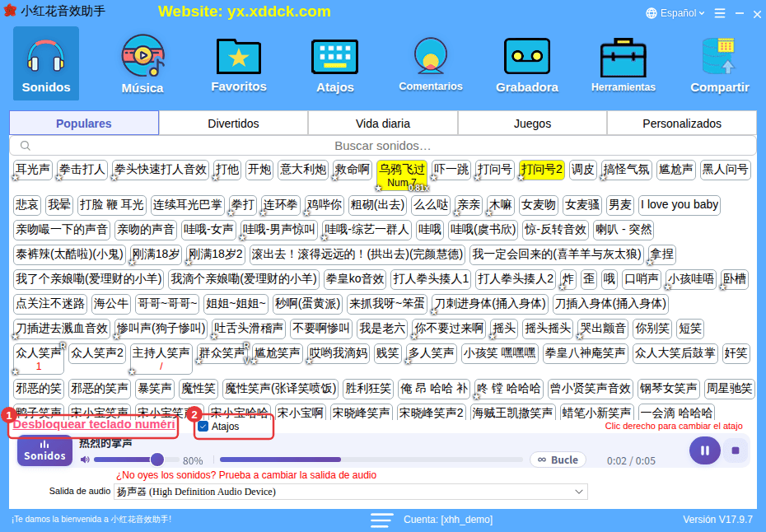Click the search magnifier icon
This screenshot has width=766, height=532.
point(26,146)
